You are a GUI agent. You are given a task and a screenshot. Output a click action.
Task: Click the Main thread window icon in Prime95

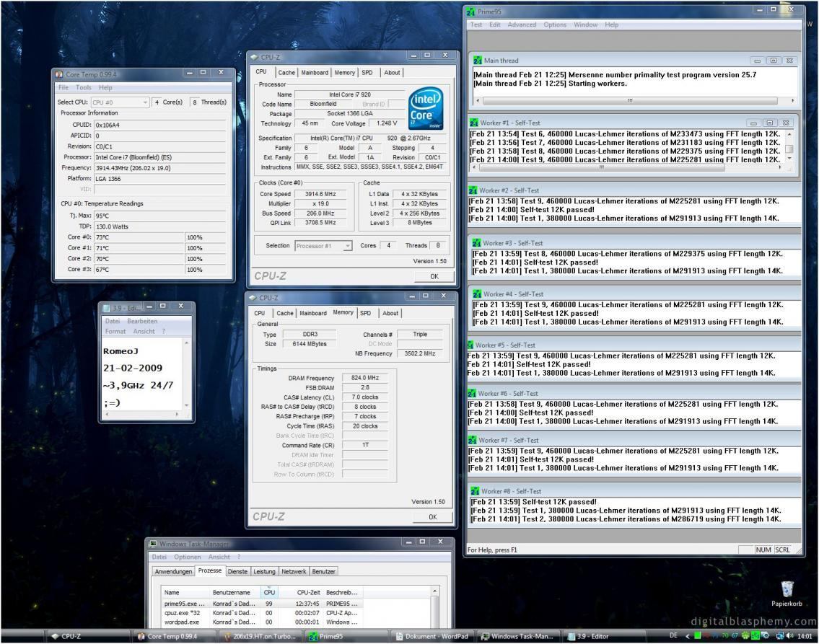pyautogui.click(x=478, y=61)
